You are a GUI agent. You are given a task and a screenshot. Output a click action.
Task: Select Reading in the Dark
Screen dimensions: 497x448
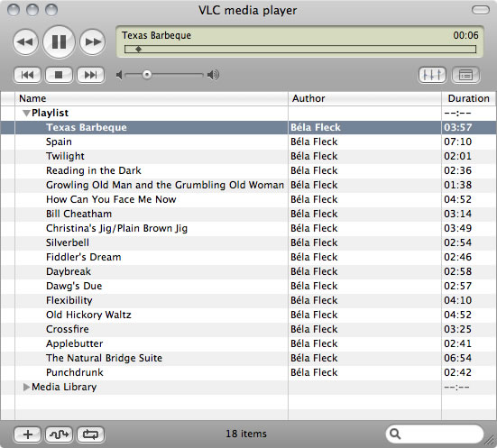pos(94,170)
